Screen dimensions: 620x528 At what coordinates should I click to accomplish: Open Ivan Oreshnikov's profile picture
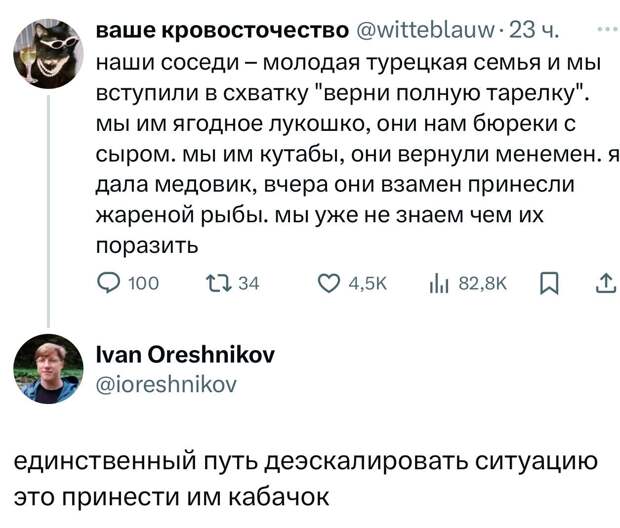(x=47, y=368)
